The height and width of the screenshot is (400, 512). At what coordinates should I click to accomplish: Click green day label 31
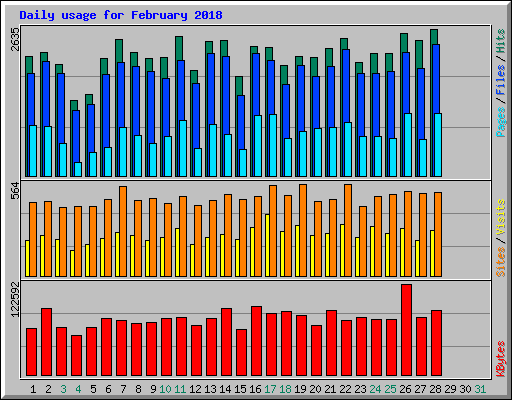480,389
